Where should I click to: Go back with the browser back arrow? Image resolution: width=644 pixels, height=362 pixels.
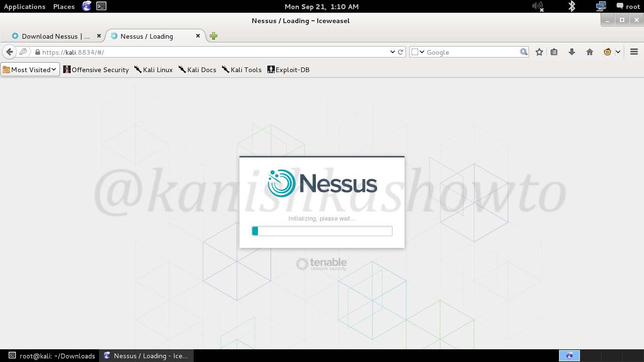(x=9, y=52)
